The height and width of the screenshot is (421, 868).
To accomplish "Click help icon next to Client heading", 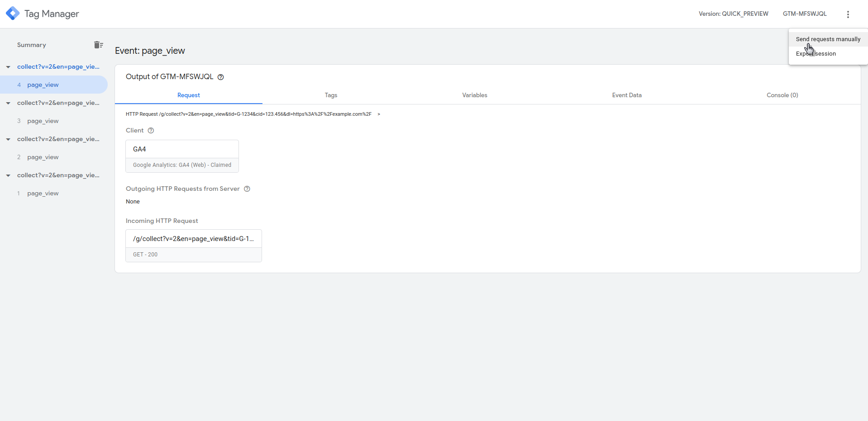I will pyautogui.click(x=151, y=130).
